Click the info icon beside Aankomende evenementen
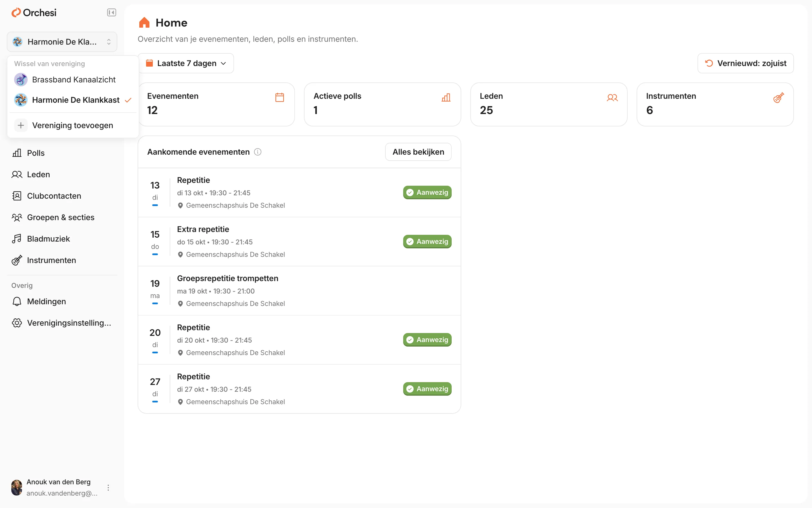This screenshot has height=508, width=812. pyautogui.click(x=258, y=152)
